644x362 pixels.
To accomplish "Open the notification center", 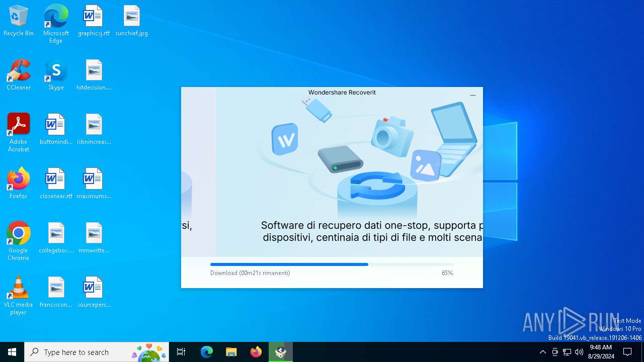I will click(627, 352).
